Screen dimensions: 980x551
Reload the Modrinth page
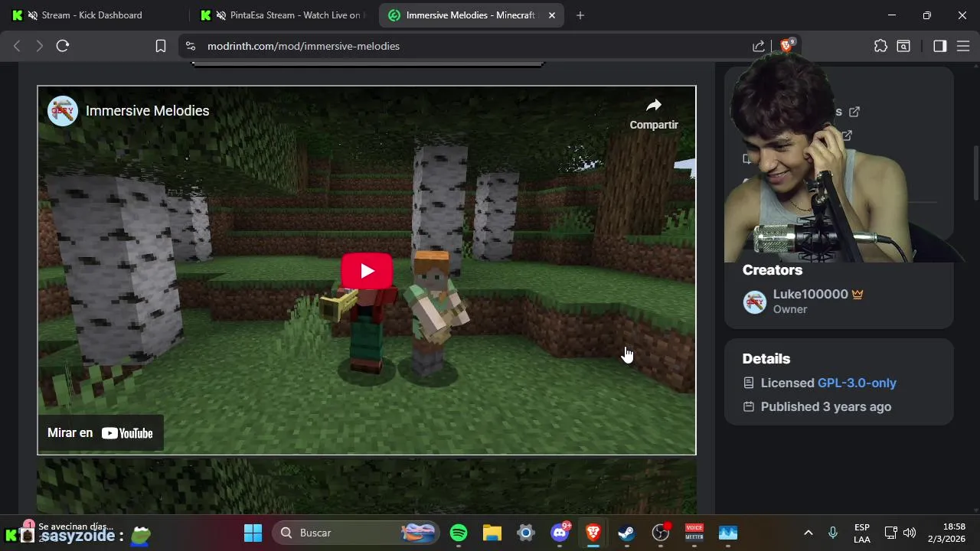(63, 46)
